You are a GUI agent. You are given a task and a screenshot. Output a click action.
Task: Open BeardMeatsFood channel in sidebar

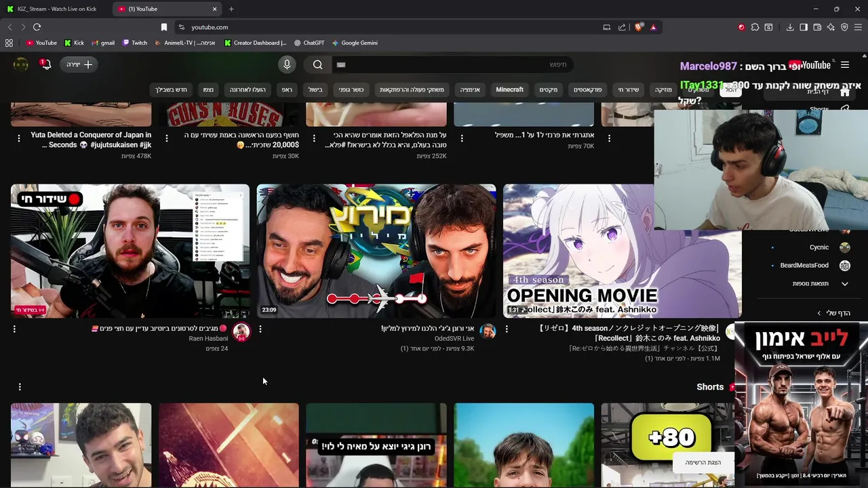click(810, 266)
